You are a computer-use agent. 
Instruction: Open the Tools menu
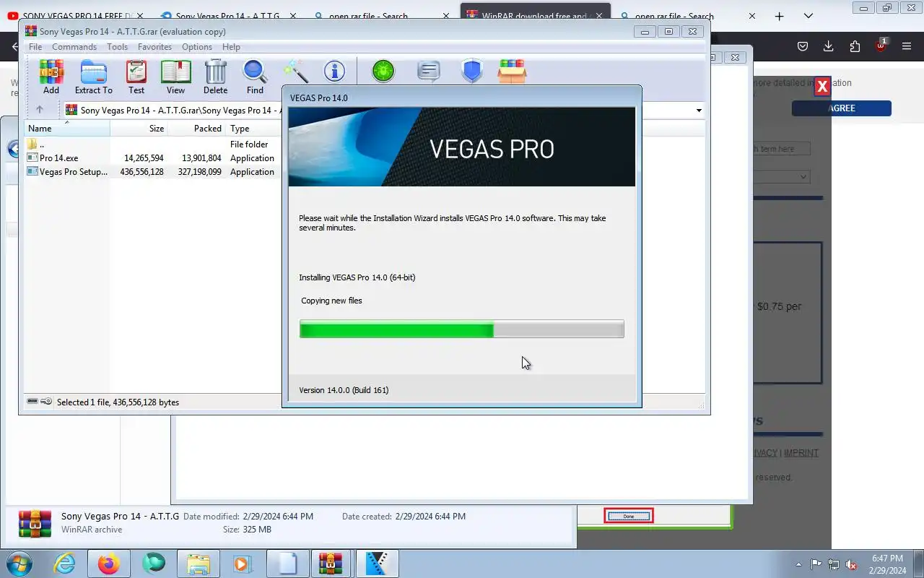tap(117, 47)
